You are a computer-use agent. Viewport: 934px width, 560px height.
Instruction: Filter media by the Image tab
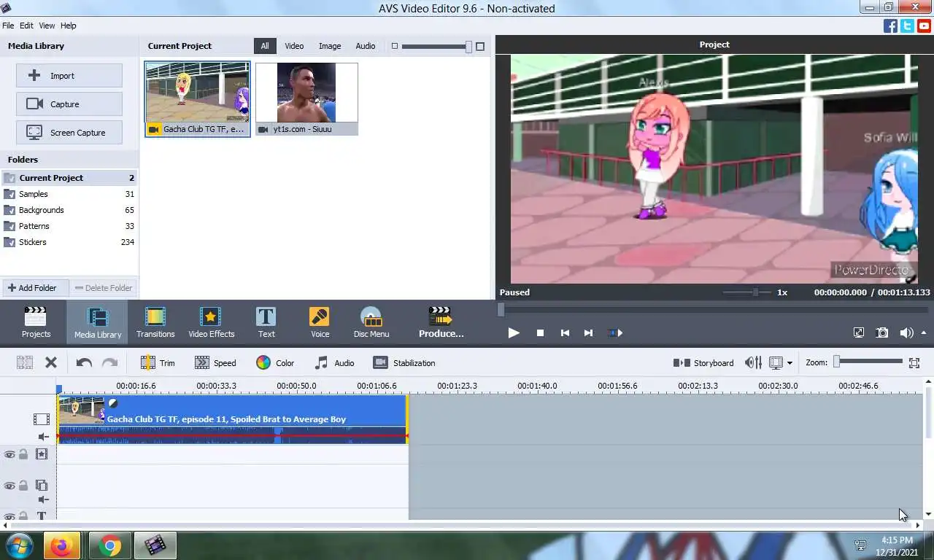click(330, 46)
